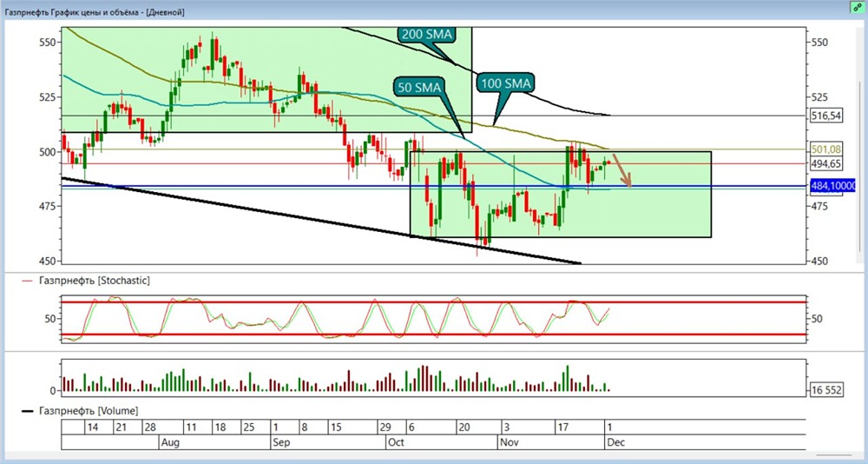The image size is (868, 464).
Task: Click the date 1 above Sep label
Action: point(276,428)
